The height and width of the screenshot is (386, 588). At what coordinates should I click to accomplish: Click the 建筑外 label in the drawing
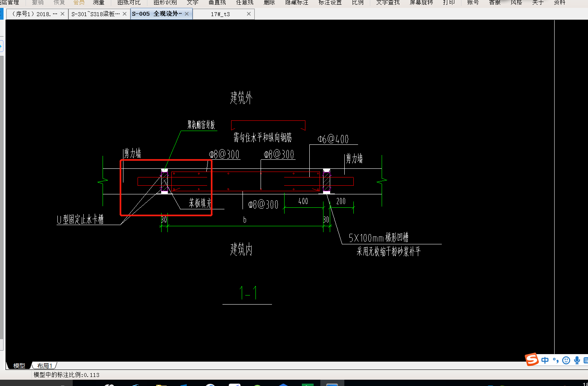click(241, 98)
